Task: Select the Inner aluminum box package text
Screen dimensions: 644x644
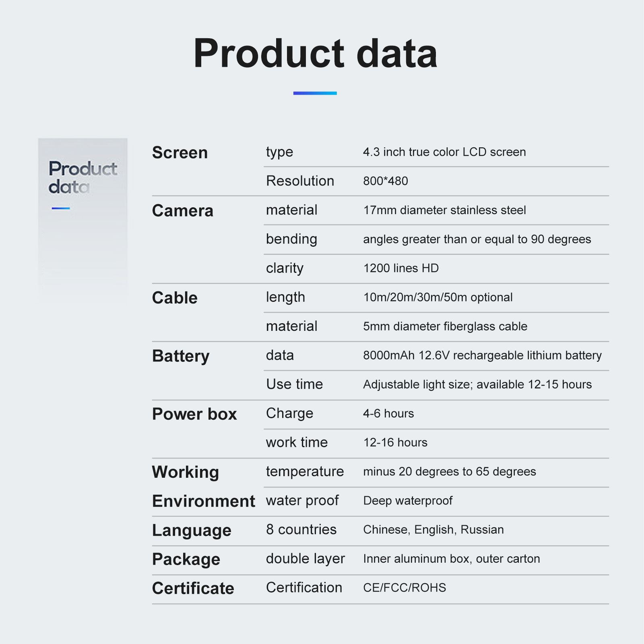Action: coord(452,559)
